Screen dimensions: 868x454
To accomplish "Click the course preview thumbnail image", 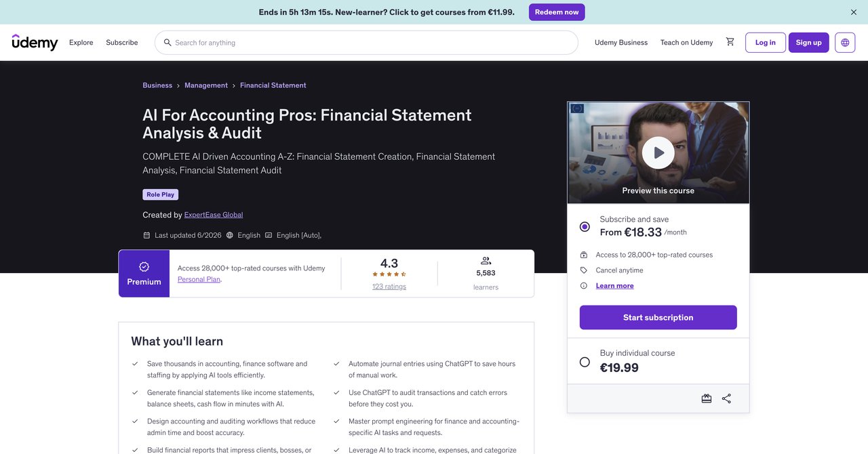I will point(658,152).
